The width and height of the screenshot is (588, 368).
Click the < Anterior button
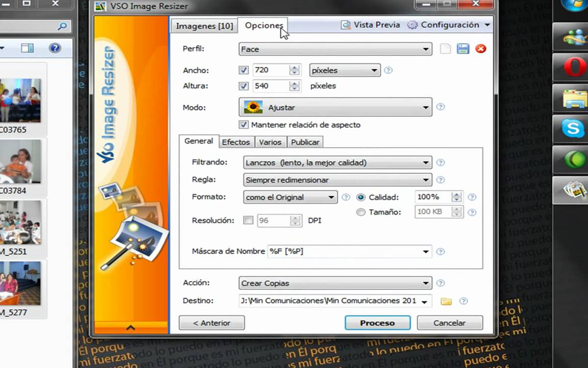click(x=211, y=323)
